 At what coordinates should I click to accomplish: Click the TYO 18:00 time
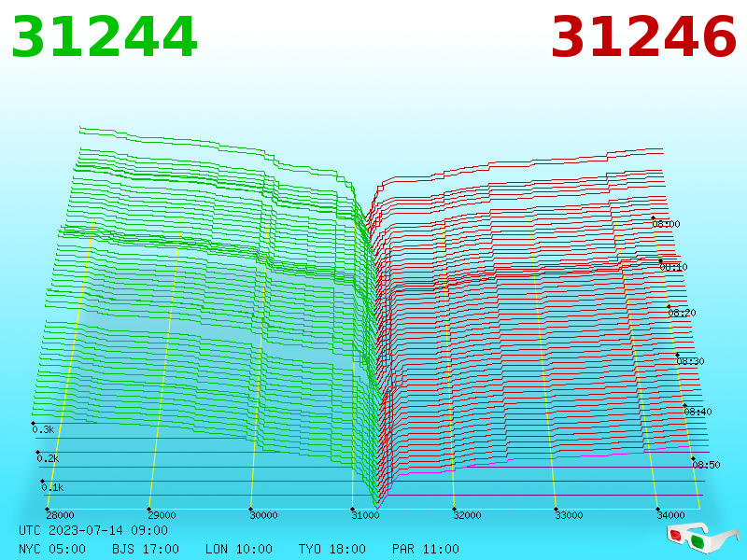332,549
